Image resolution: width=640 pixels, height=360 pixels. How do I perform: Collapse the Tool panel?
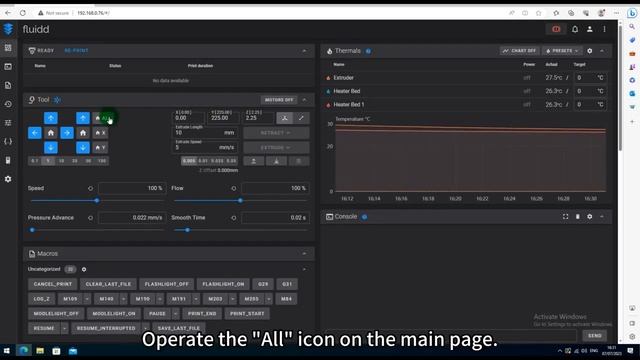click(x=304, y=100)
